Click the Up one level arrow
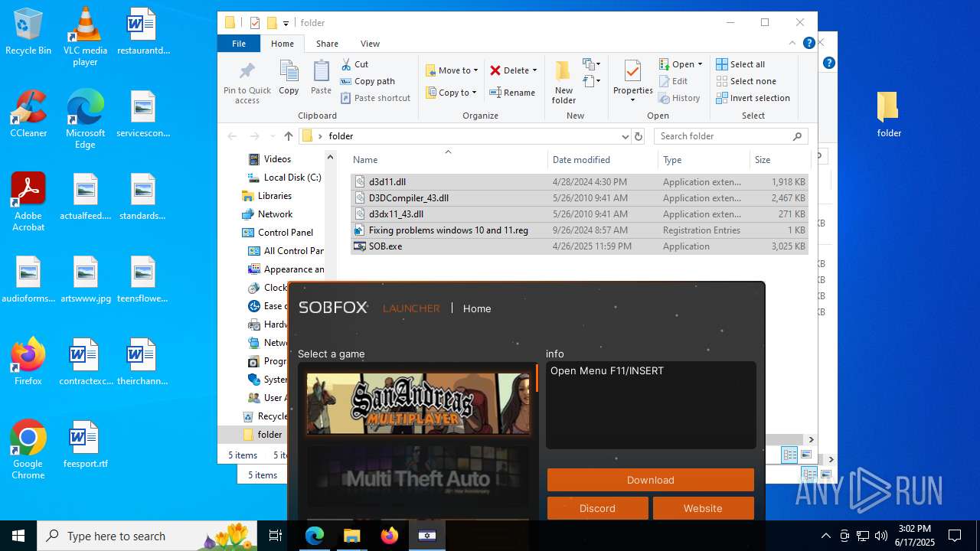The width and height of the screenshot is (980, 551). [288, 136]
